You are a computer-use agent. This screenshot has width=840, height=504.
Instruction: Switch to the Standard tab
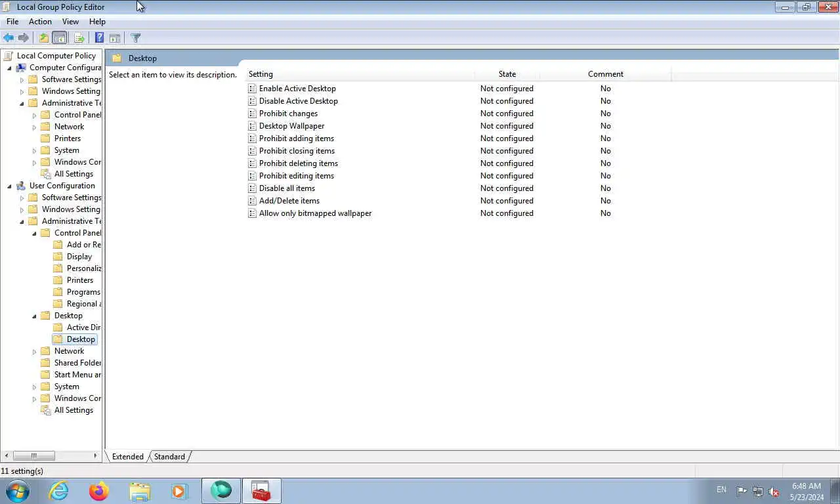(x=169, y=457)
